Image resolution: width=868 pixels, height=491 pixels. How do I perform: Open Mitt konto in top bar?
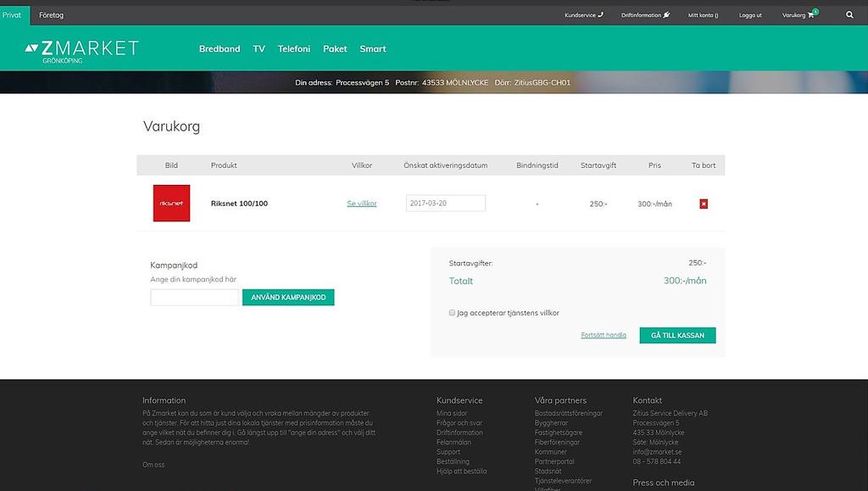pyautogui.click(x=703, y=15)
